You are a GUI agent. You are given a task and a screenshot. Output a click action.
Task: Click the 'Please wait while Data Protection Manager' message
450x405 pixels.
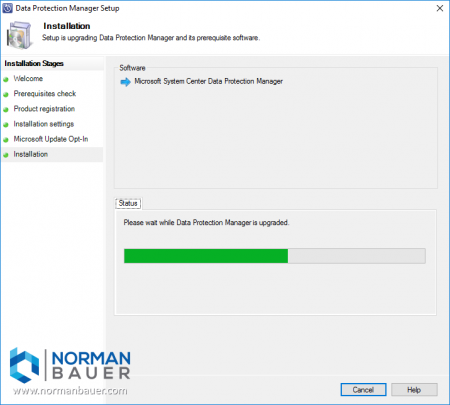[206, 223]
